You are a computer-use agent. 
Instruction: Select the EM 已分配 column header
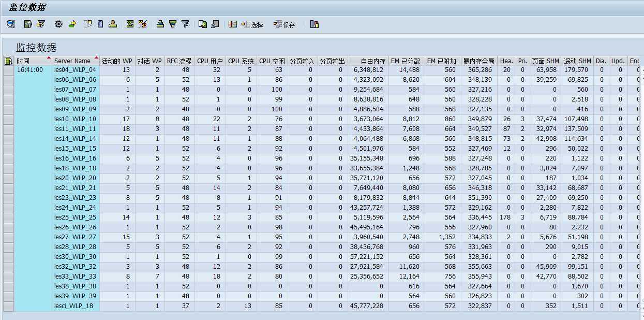[x=406, y=61]
